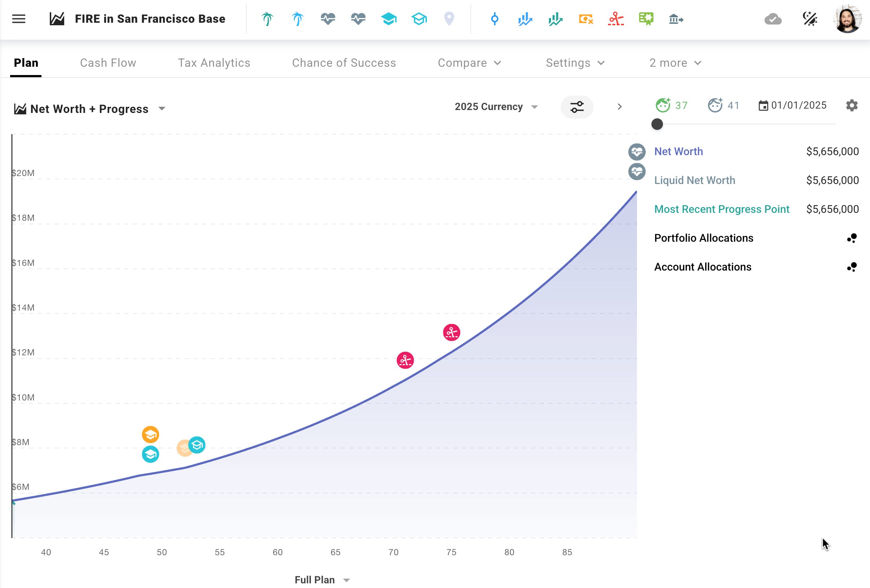Click the cloud saved status icon
The height and width of the screenshot is (588, 870).
click(x=773, y=19)
